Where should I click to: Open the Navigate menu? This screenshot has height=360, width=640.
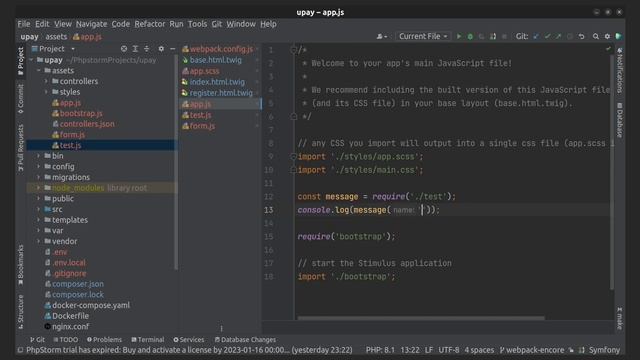(x=91, y=24)
